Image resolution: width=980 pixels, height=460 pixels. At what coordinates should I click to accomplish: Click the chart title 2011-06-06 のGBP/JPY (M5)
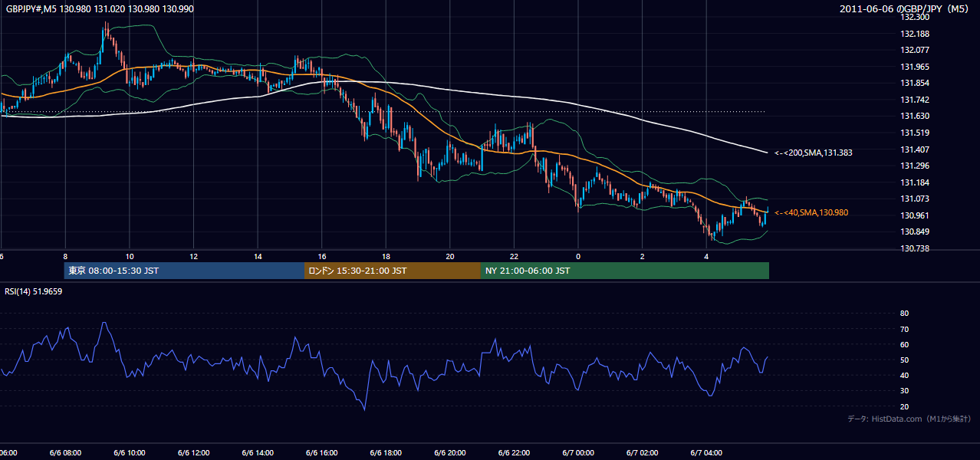click(x=906, y=8)
